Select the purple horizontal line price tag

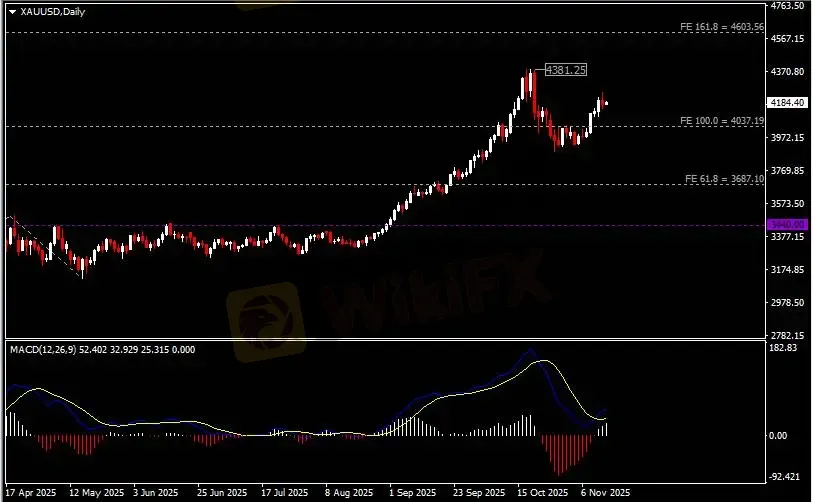point(787,225)
